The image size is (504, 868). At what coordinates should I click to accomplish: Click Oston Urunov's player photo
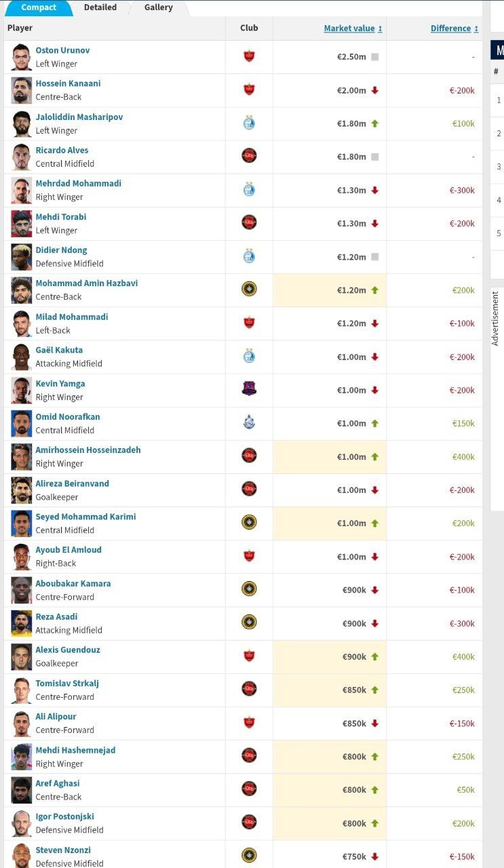pyautogui.click(x=21, y=57)
